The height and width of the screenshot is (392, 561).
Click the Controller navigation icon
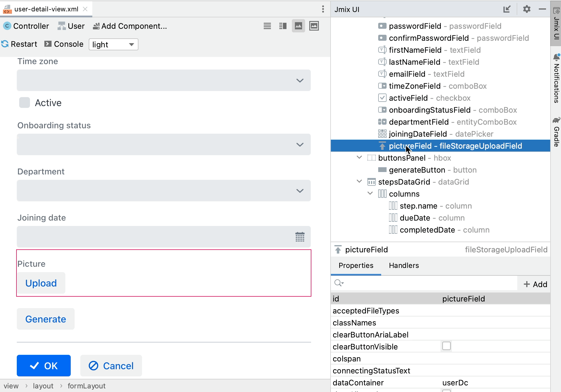click(7, 26)
